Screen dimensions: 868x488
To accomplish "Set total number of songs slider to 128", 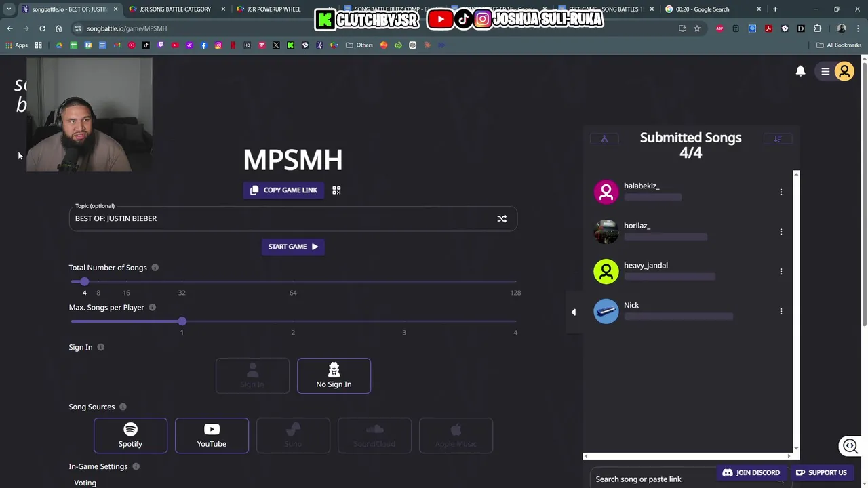I will coord(515,281).
